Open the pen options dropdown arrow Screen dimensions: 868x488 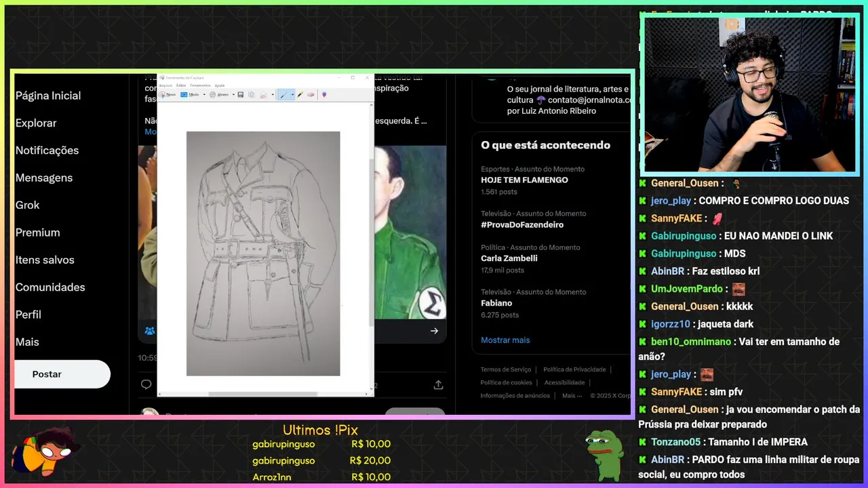click(292, 95)
